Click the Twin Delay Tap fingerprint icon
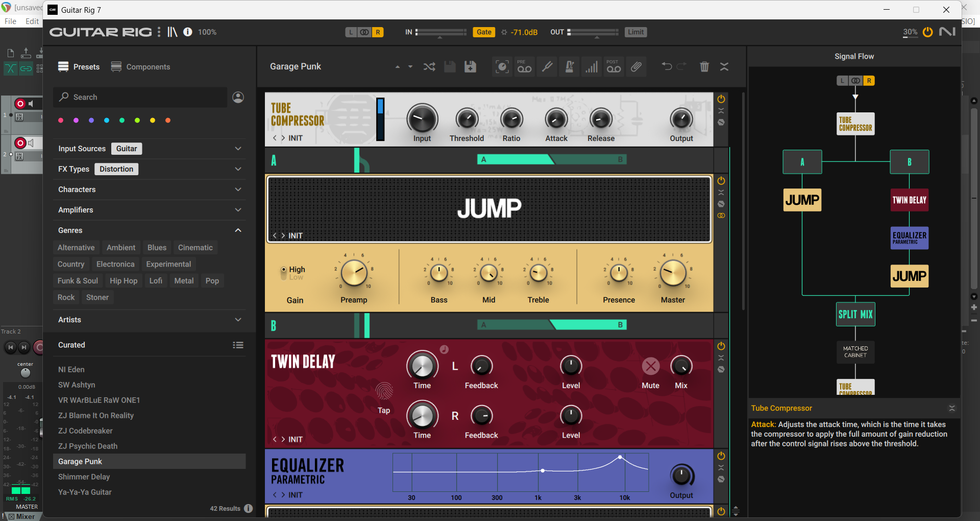 pyautogui.click(x=384, y=392)
